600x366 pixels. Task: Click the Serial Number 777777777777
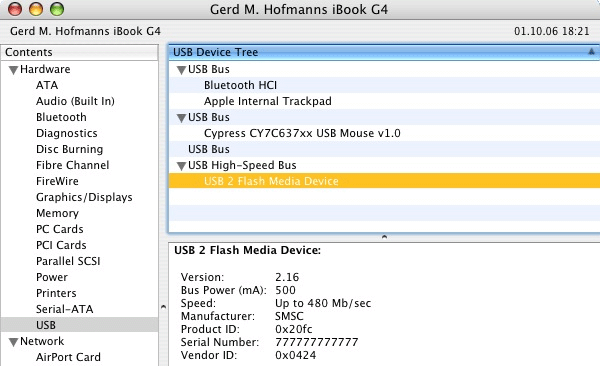(x=316, y=342)
